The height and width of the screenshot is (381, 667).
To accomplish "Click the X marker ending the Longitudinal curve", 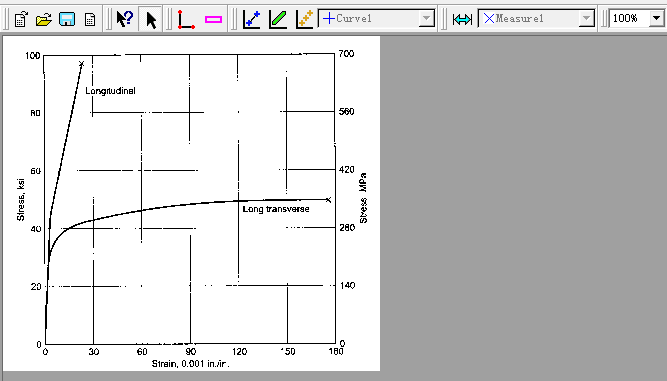I will point(82,63).
